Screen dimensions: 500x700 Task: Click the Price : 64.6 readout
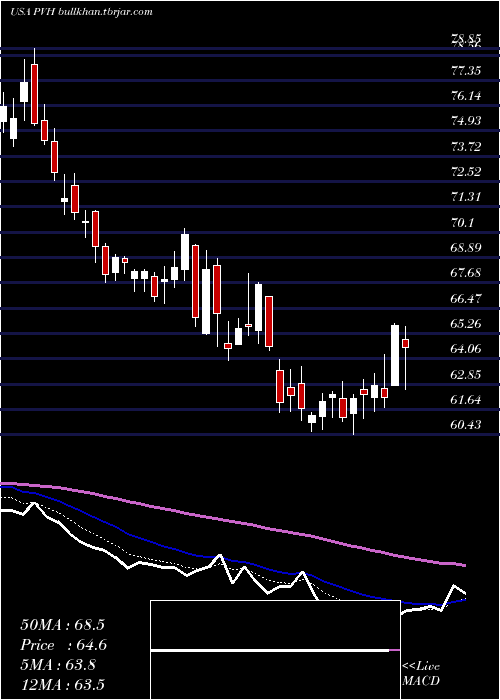(x=64, y=645)
